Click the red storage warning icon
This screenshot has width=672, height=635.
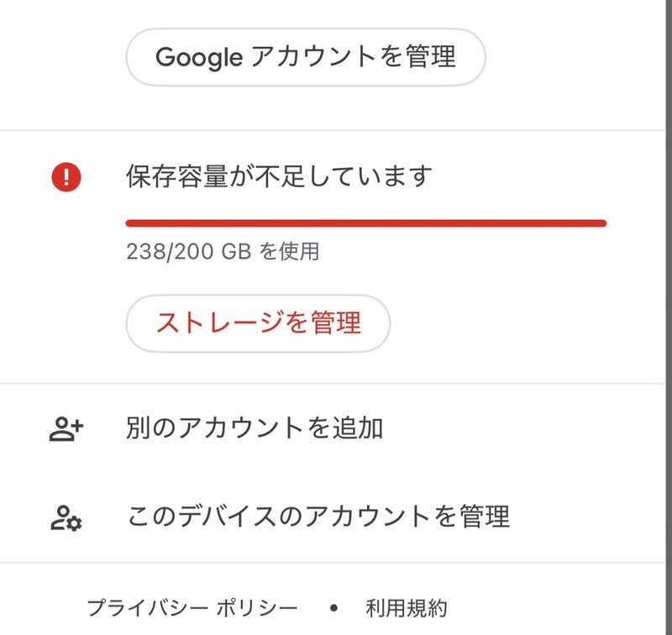66,177
